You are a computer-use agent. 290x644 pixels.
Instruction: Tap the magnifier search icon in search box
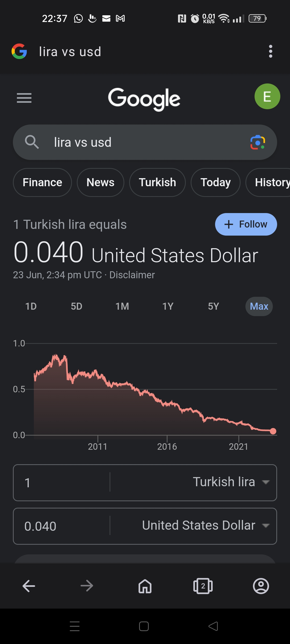pos(32,142)
